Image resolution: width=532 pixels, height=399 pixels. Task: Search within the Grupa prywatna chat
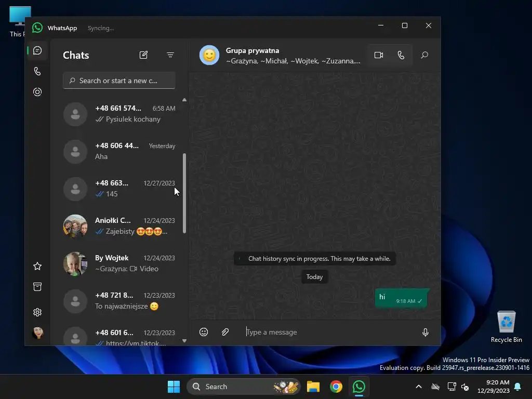point(424,55)
